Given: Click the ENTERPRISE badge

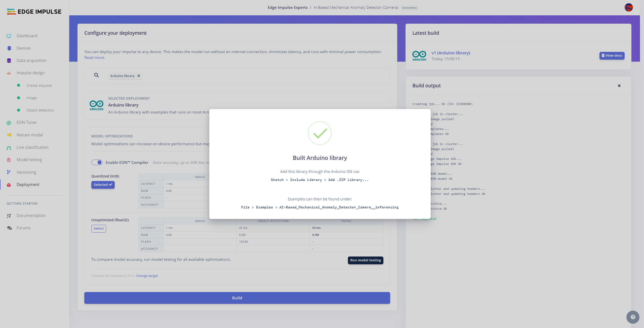Looking at the screenshot, I should [x=409, y=8].
